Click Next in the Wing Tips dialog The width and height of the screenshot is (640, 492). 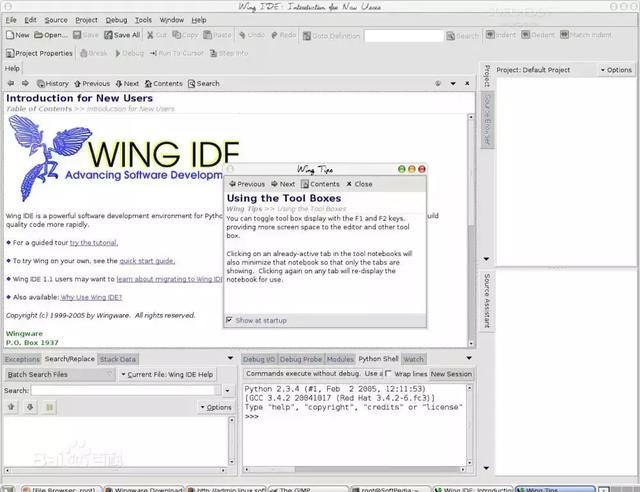point(283,184)
